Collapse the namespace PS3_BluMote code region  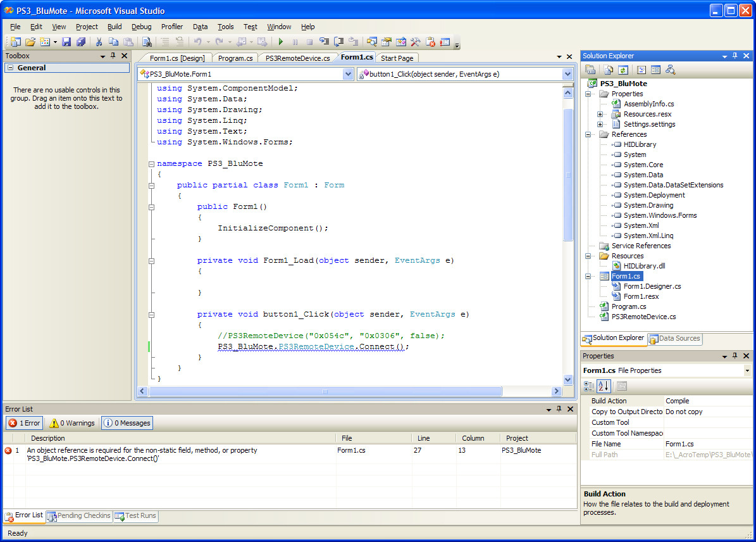(x=151, y=164)
